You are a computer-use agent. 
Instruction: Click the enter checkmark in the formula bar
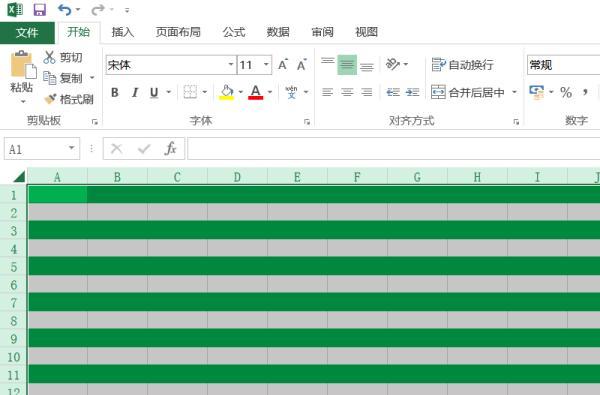point(144,149)
